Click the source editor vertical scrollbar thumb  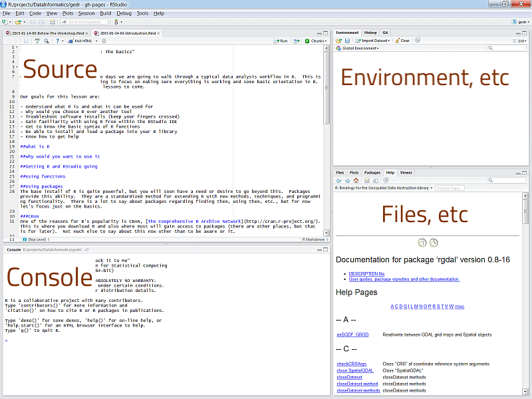click(x=327, y=88)
